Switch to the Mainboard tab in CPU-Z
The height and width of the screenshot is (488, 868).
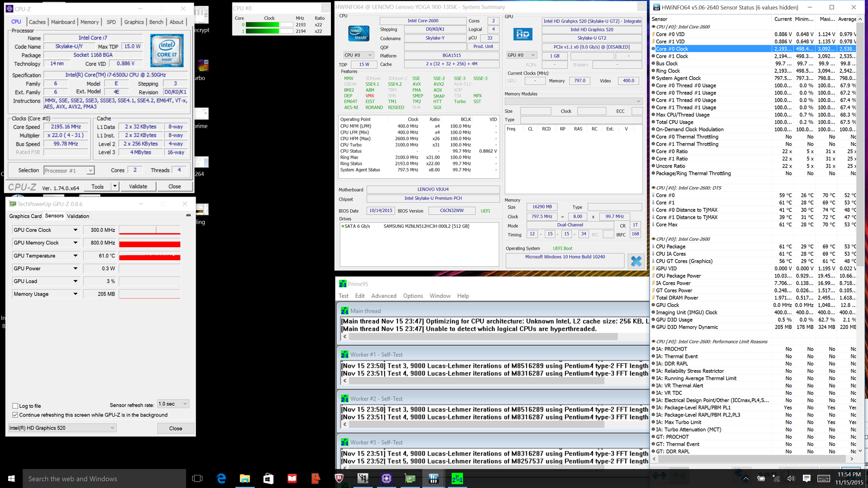click(63, 22)
